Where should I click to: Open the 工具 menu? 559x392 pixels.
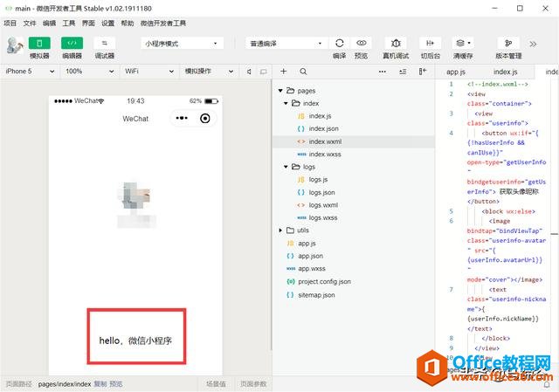pos(69,24)
